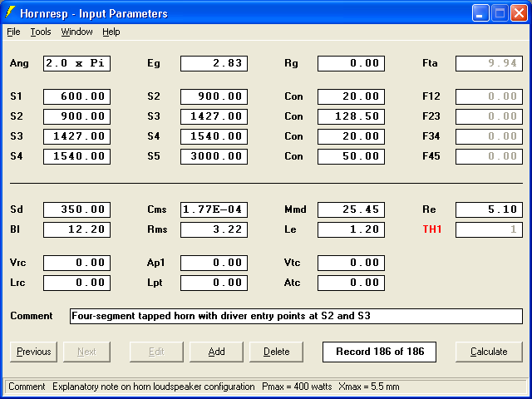This screenshot has width=532, height=399.
Task: Click the Ap1 input field
Action: [x=214, y=263]
